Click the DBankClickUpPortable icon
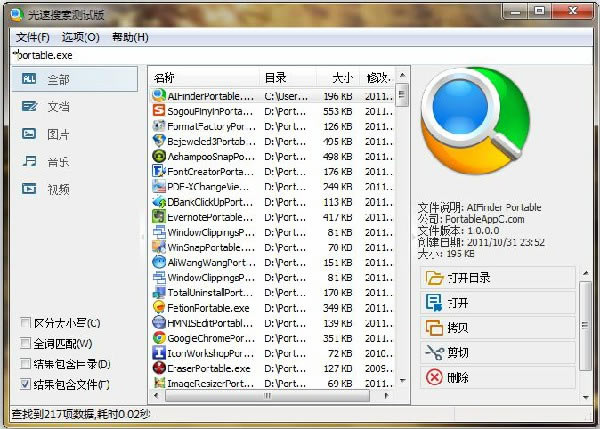Viewport: 600px width, 429px height. (x=159, y=201)
